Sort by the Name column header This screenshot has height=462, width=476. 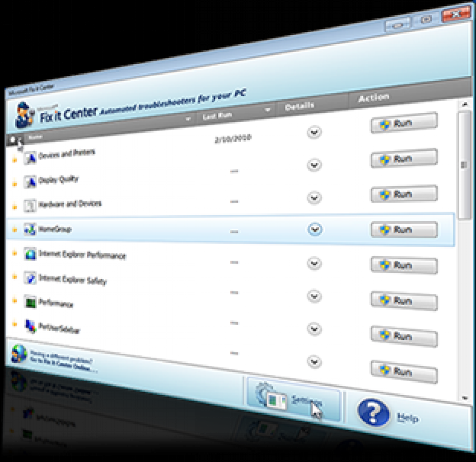point(35,137)
